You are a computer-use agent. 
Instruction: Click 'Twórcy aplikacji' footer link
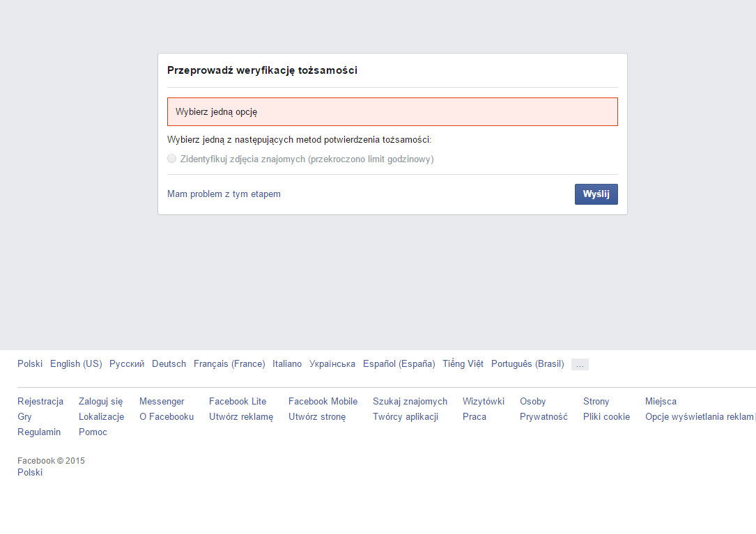click(406, 417)
